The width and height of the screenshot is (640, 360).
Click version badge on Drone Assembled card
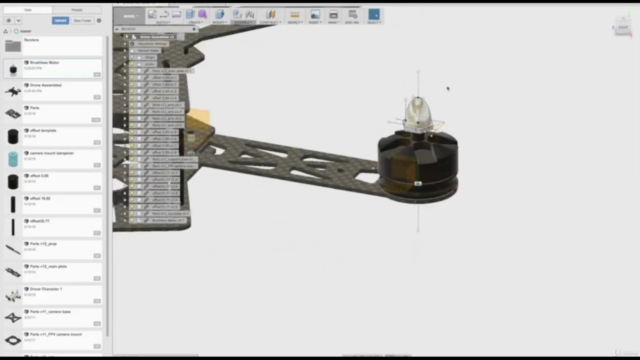[x=97, y=97]
